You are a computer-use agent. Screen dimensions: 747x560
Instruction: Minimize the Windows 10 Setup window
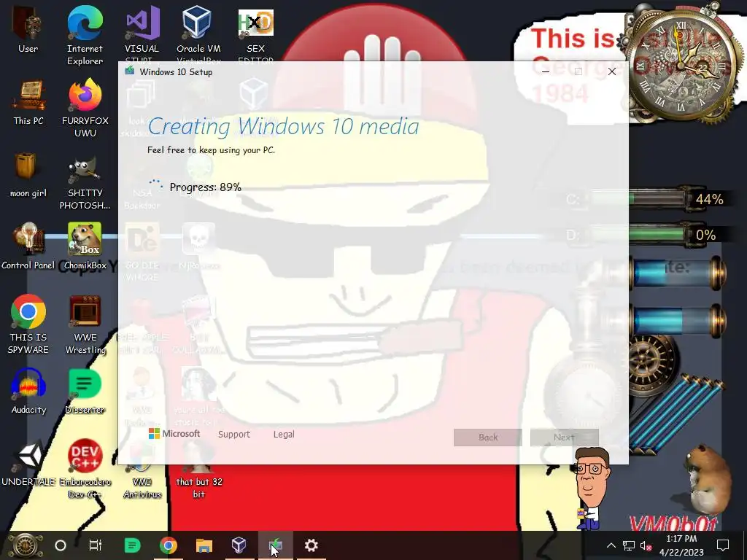pyautogui.click(x=546, y=71)
